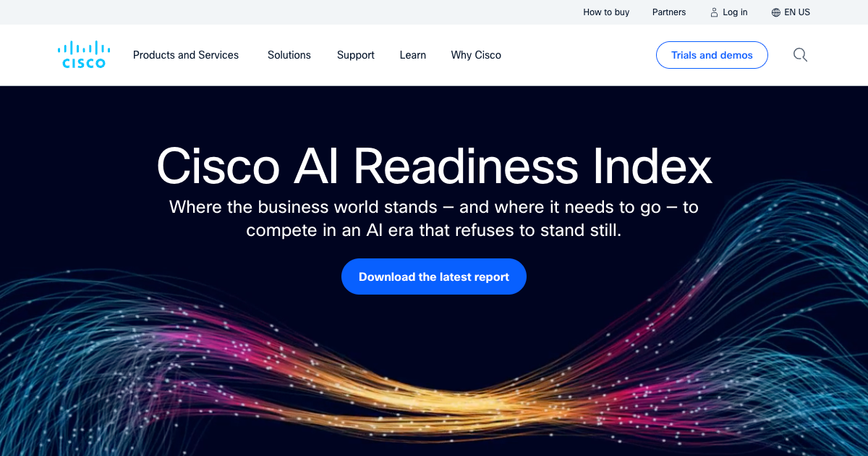Open the Partners link
The height and width of the screenshot is (456, 868).
click(x=669, y=12)
